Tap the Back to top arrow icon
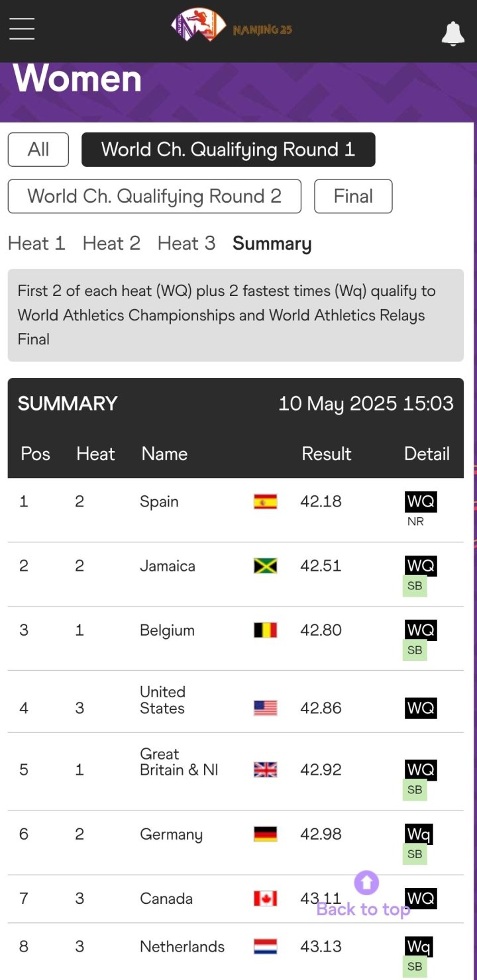Image resolution: width=477 pixels, height=980 pixels. pos(366,883)
